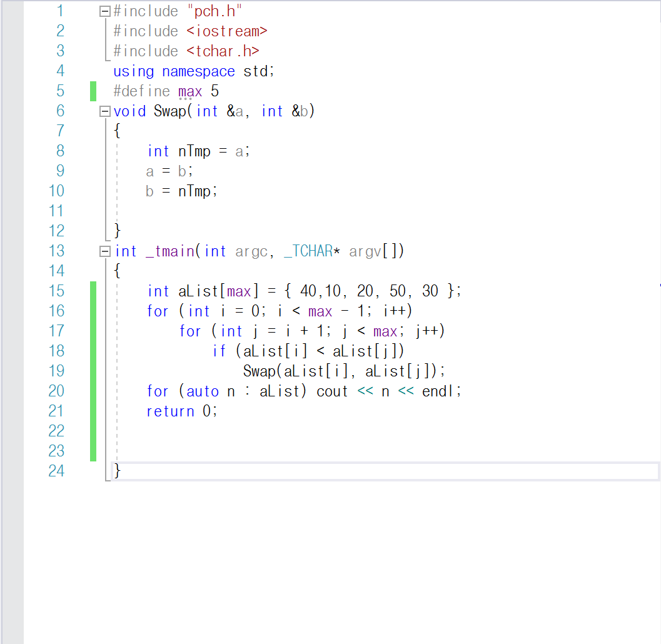The height and width of the screenshot is (644, 661).
Task: Click the 'if' keyword on line 18
Action: (219, 351)
